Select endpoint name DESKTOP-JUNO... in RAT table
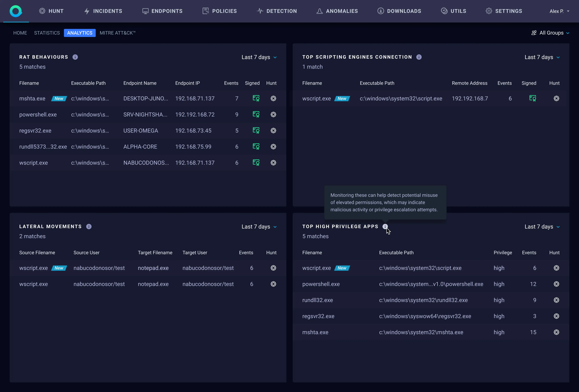The image size is (579, 392). [146, 98]
